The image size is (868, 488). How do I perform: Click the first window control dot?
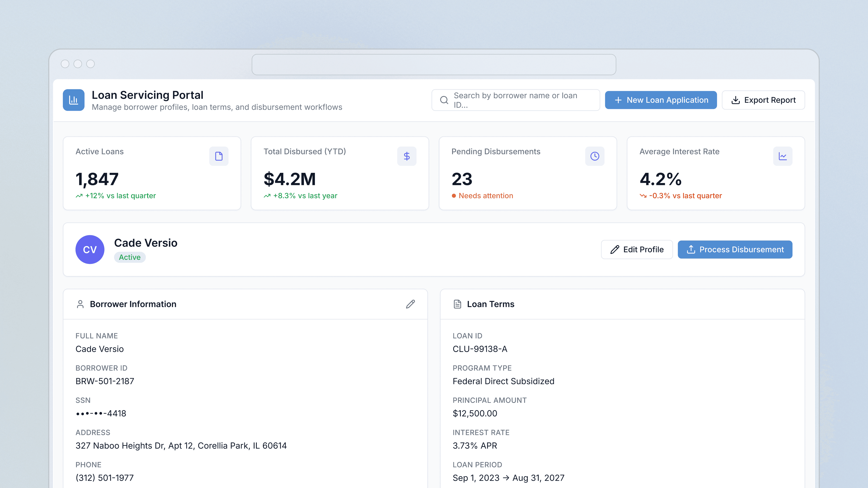[x=65, y=64]
